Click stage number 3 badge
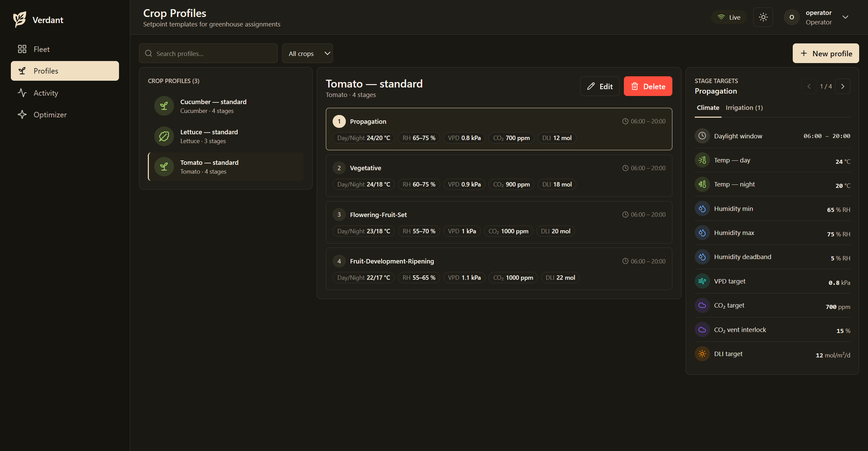 click(339, 215)
